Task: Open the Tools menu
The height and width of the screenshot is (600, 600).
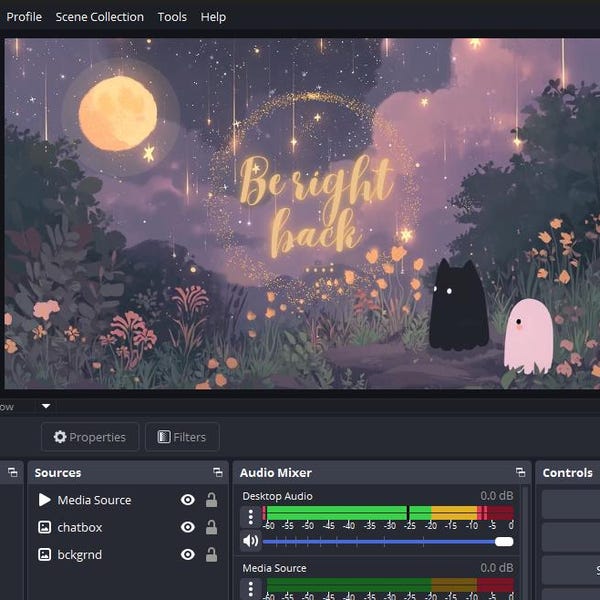Action: coord(172,17)
